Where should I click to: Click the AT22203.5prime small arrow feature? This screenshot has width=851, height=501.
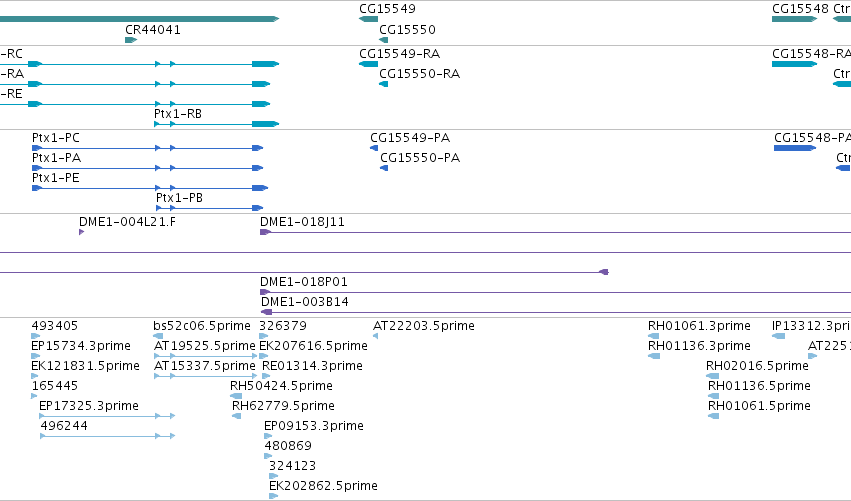coord(375,336)
